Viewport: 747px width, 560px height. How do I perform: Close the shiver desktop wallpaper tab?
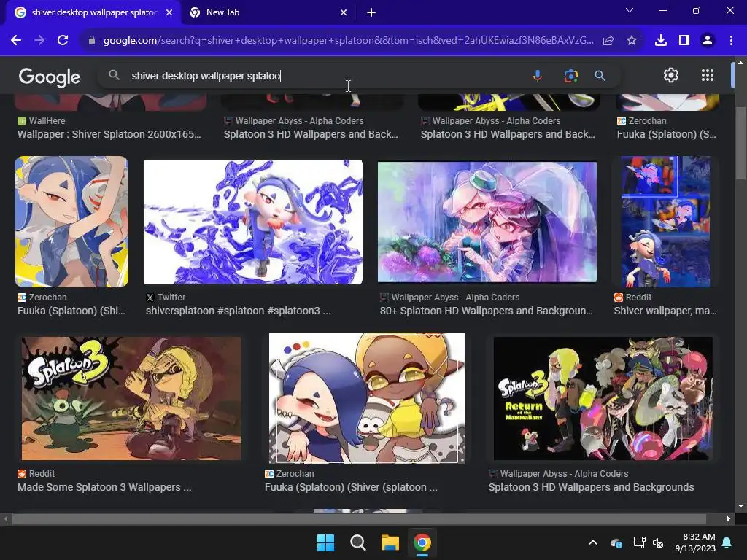coord(169,13)
